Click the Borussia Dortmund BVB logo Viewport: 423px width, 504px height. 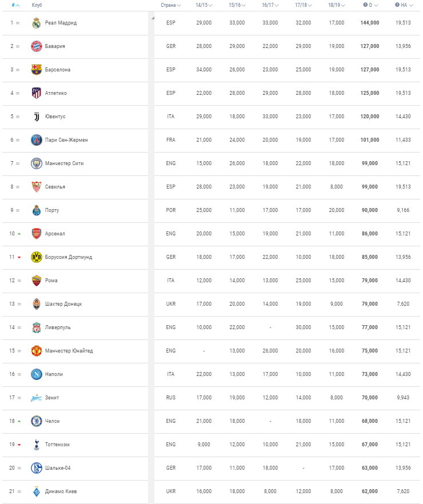(37, 257)
